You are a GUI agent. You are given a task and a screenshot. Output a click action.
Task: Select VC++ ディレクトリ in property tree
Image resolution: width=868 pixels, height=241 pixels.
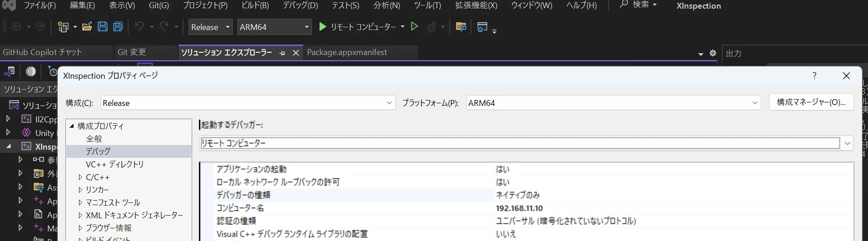[x=114, y=164]
